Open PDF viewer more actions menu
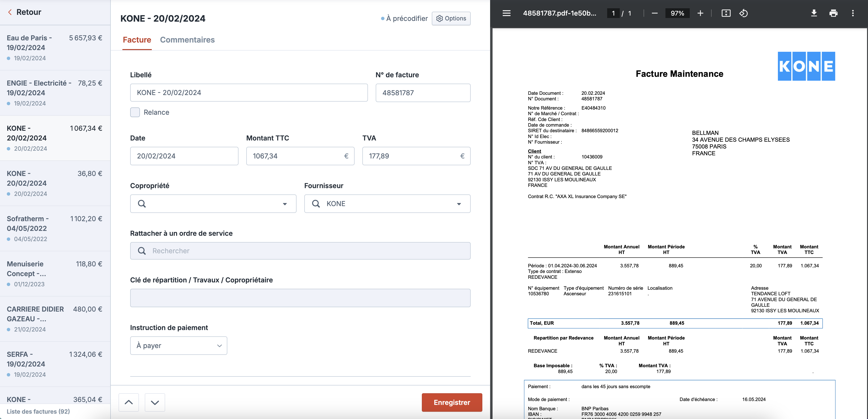The width and height of the screenshot is (868, 419). (x=853, y=13)
